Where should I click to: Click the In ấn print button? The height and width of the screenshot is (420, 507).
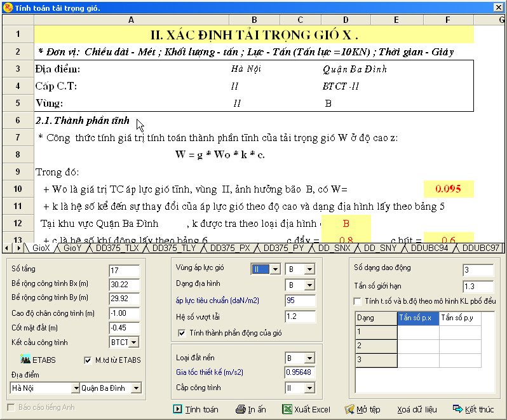click(x=251, y=409)
